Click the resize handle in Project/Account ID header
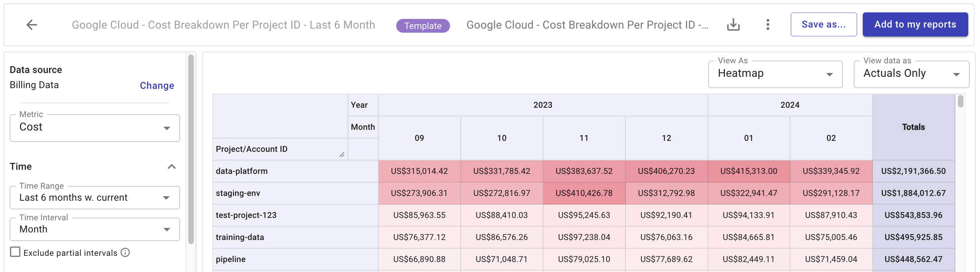The height and width of the screenshot is (272, 980). pyautogui.click(x=342, y=154)
